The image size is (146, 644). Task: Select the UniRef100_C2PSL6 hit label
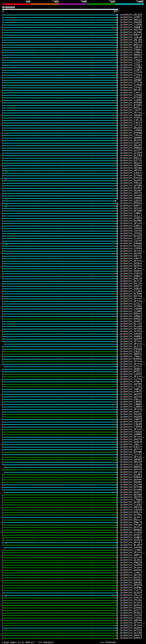coord(131,78)
